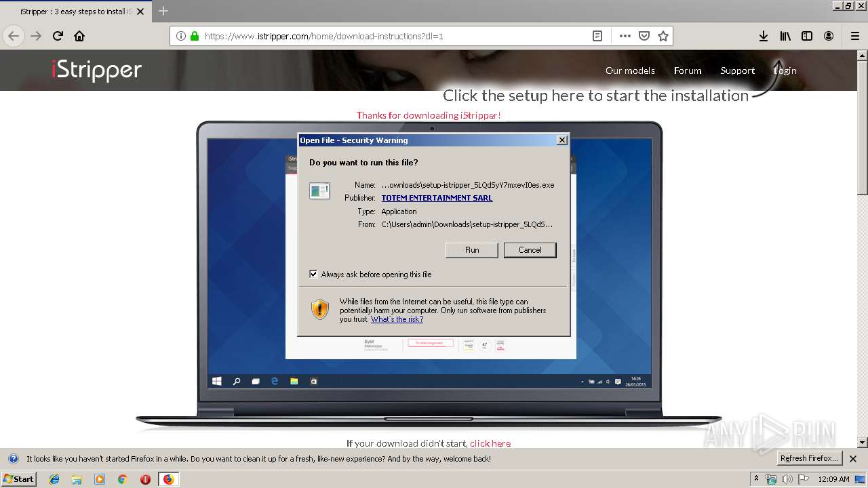This screenshot has width=868, height=488.
Task: Dismiss the Firefox refresh notification bar
Action: click(x=853, y=458)
